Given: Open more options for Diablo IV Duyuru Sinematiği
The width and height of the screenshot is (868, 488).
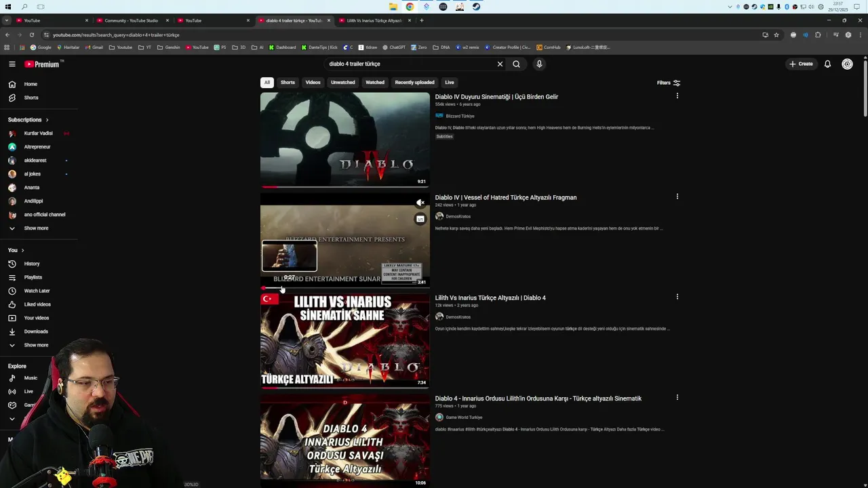Looking at the screenshot, I should click(x=677, y=96).
